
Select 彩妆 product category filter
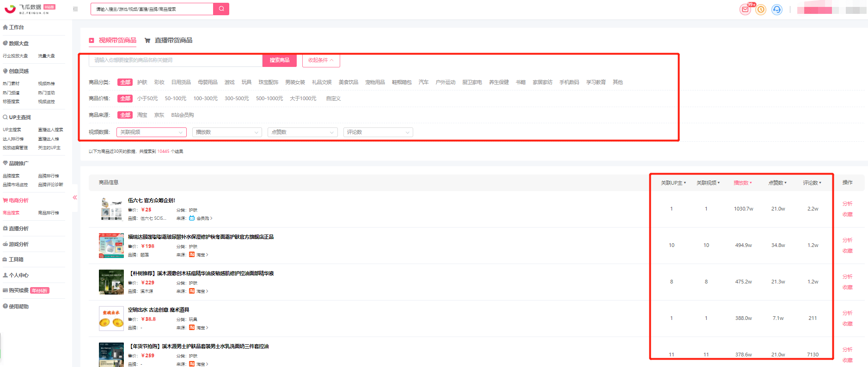[159, 82]
